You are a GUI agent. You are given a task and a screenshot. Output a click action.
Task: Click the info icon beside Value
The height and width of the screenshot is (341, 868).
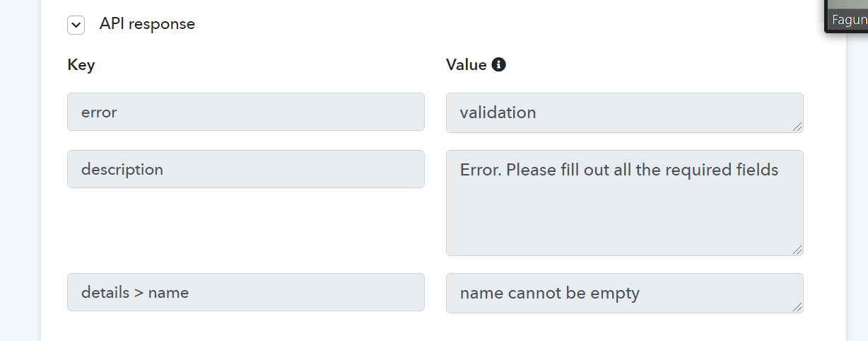tap(499, 64)
